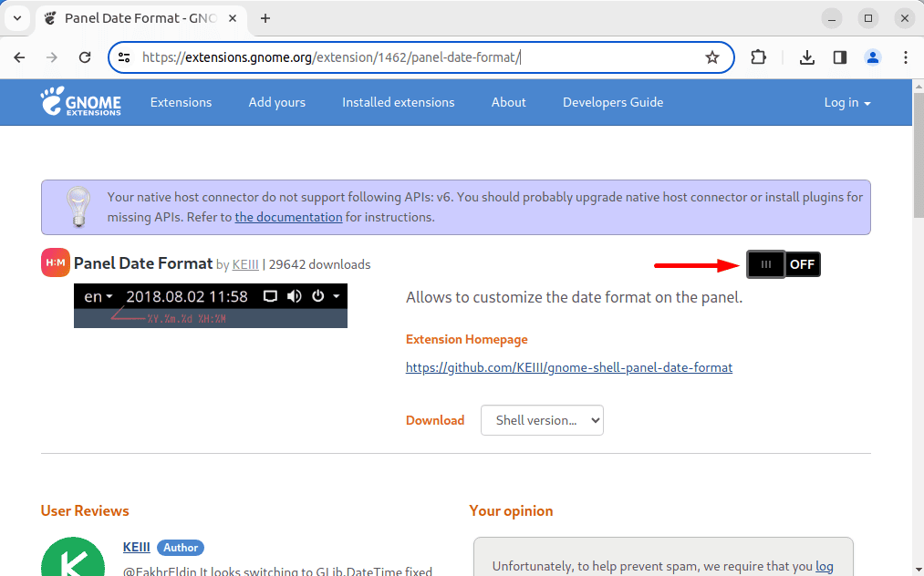Screen dimensions: 924x576
Task: Go back to previous page
Action: 19,57
